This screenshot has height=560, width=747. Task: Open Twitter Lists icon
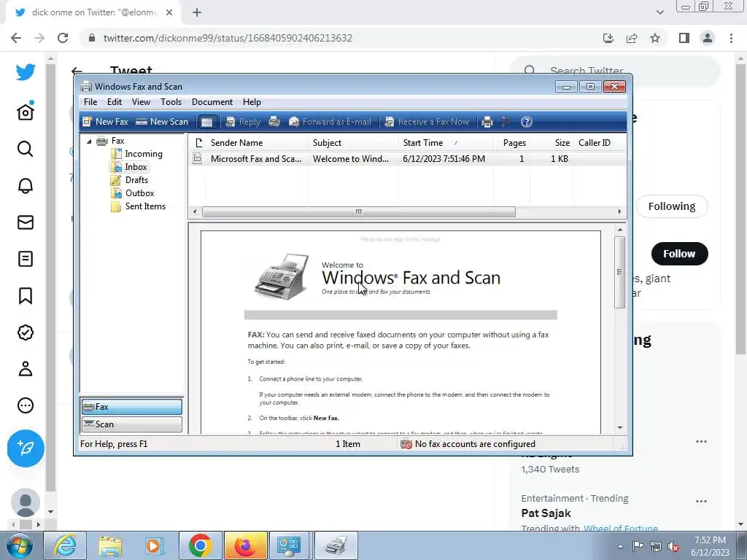pos(26,259)
